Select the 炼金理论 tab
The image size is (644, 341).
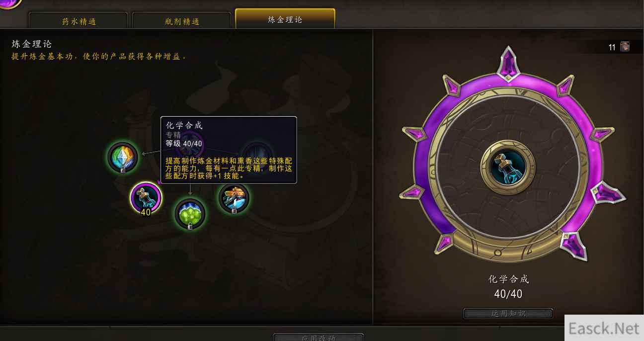pyautogui.click(x=285, y=19)
